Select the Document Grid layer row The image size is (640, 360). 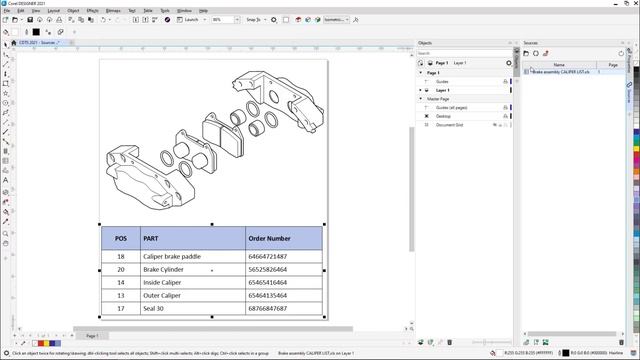pyautogui.click(x=464, y=125)
